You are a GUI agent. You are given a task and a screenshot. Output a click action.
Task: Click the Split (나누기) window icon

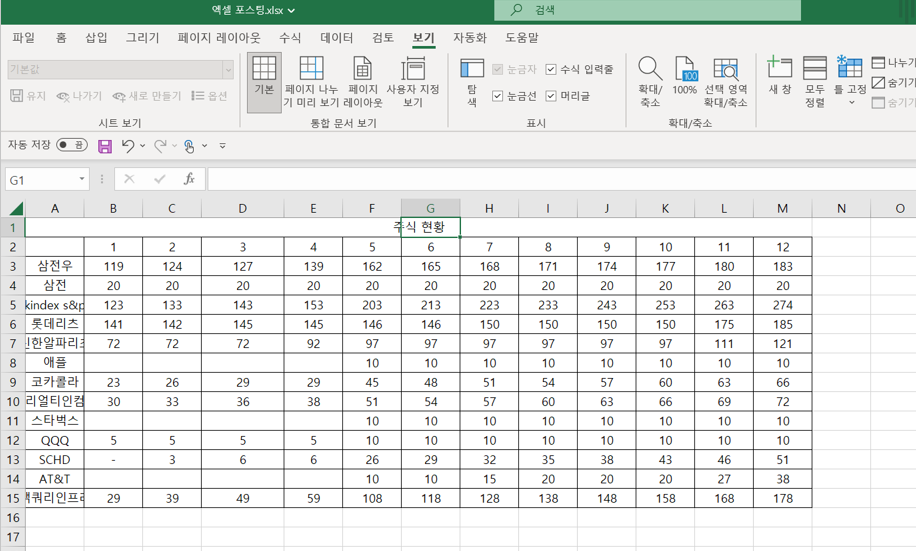coord(878,63)
